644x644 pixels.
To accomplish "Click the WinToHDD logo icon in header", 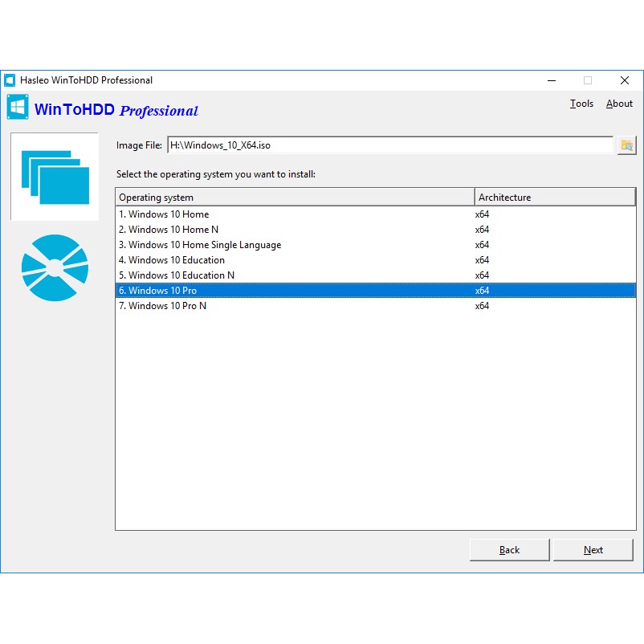I will pyautogui.click(x=18, y=107).
